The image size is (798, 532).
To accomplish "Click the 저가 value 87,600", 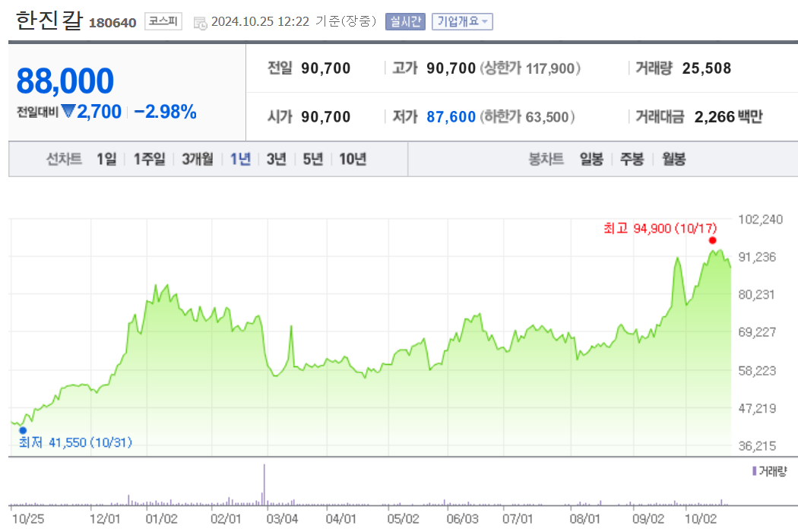I will pos(451,117).
